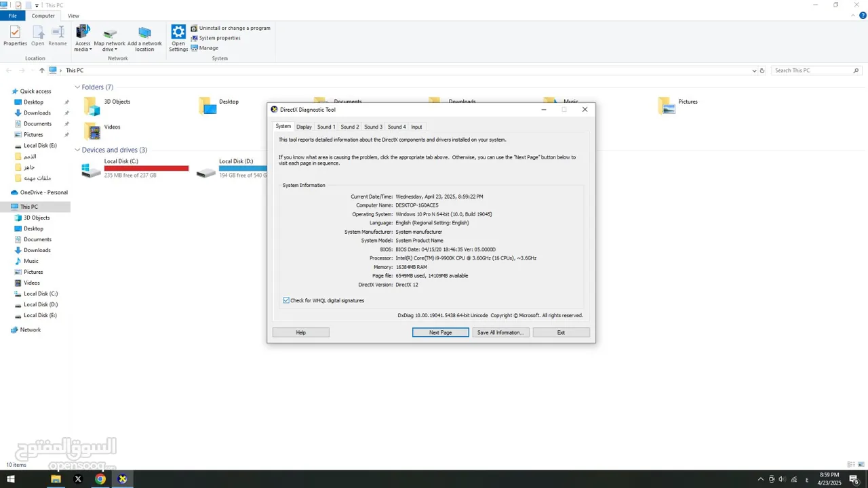Select the Local Disk (C:) drive icon in Devices
Screen dimensions: 868x488
91,170
